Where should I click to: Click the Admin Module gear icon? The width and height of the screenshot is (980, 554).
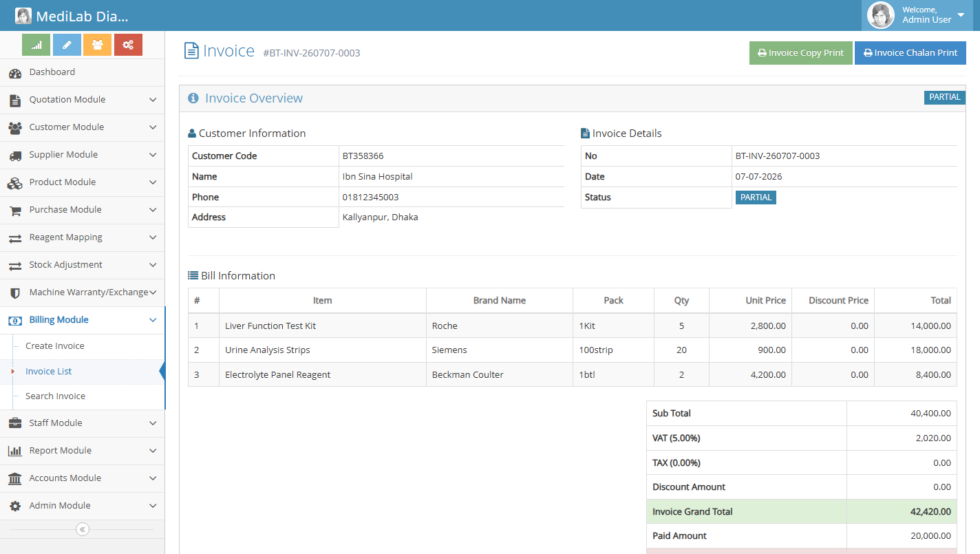point(15,507)
